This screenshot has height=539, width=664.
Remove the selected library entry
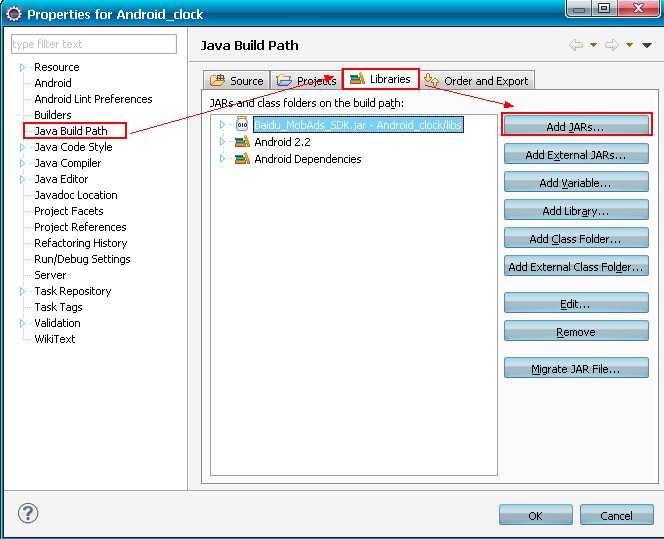[576, 331]
